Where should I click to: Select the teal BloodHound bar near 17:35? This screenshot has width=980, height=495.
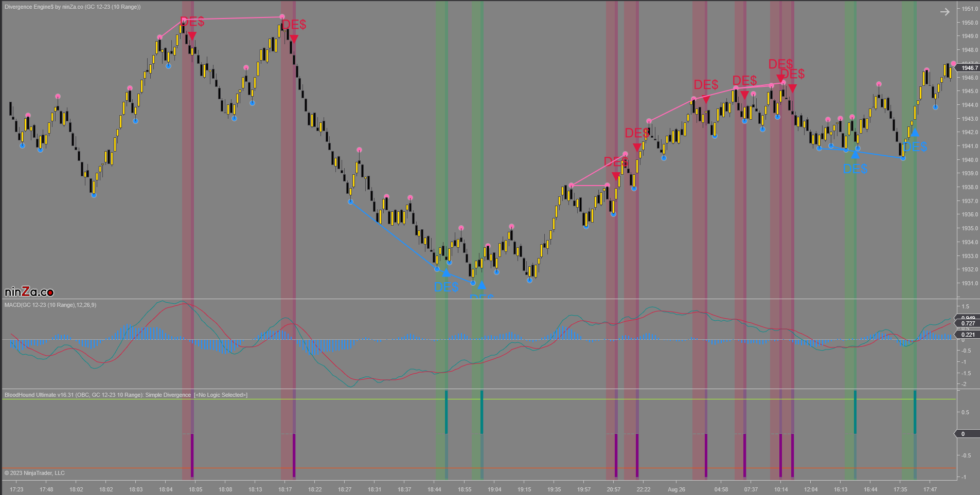pyautogui.click(x=915, y=412)
